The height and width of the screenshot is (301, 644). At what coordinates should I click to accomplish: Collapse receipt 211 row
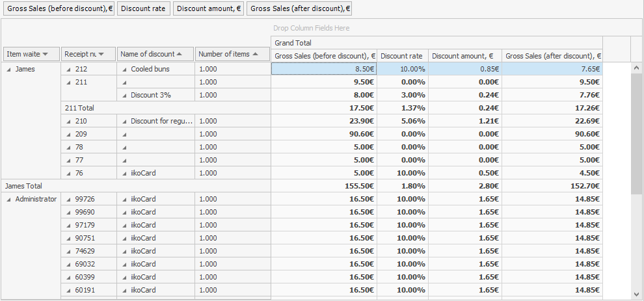click(68, 82)
